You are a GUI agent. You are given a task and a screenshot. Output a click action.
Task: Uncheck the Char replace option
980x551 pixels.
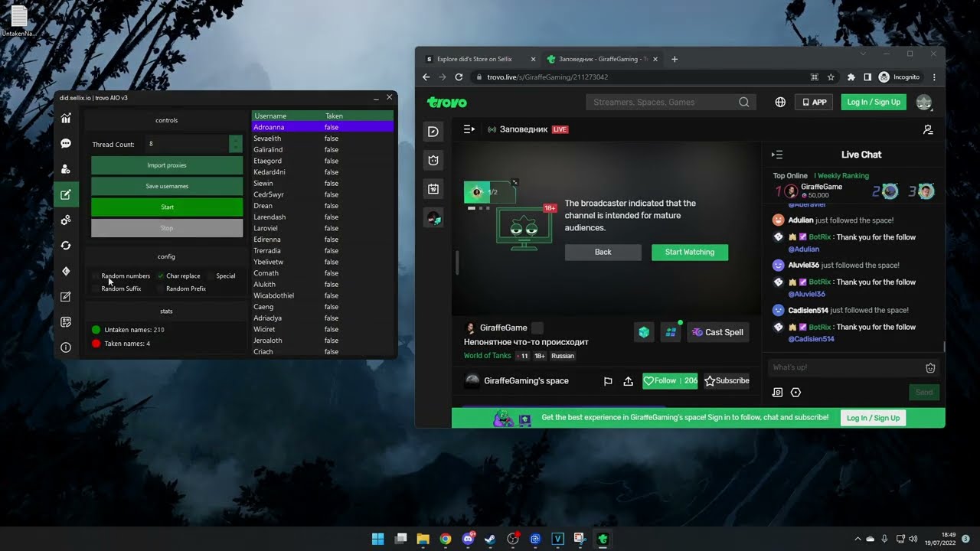coord(161,276)
